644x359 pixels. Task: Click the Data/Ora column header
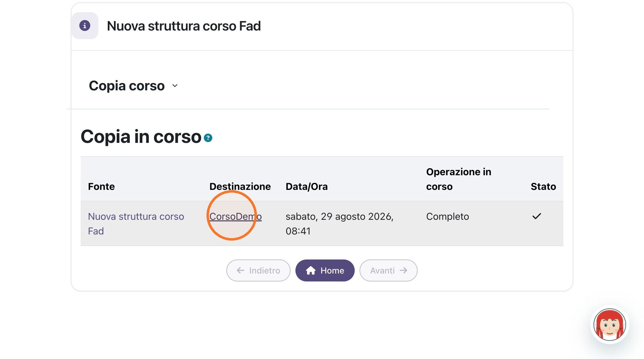click(x=306, y=187)
